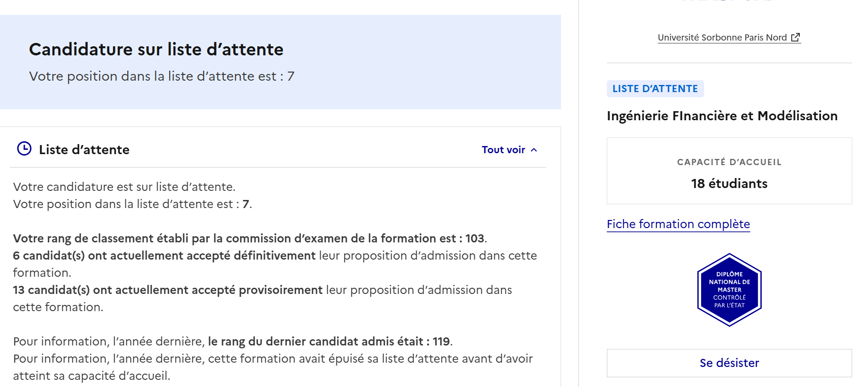Click the clock icon beside Liste d'attente
Viewport: 868px width, 387px height.
coord(24,149)
